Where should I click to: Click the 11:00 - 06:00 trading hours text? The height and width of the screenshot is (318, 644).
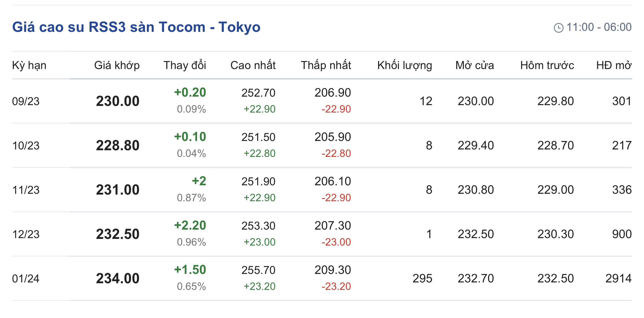[x=599, y=27]
